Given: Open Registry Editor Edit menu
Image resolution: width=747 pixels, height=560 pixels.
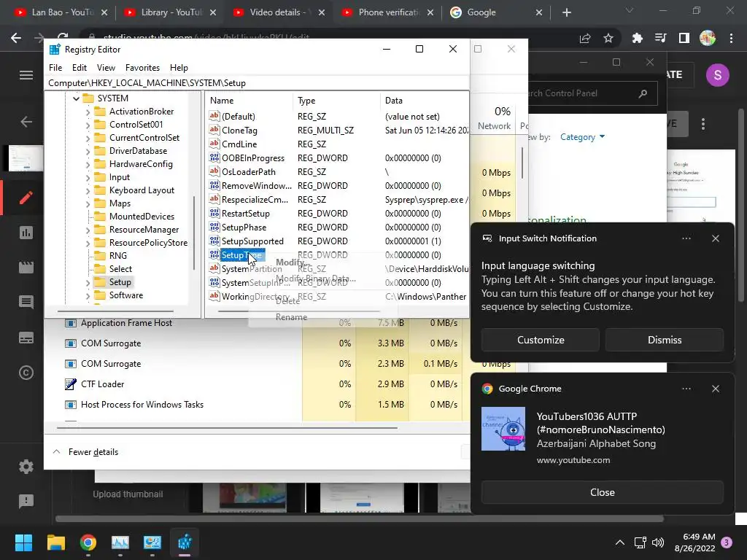Looking at the screenshot, I should [79, 68].
